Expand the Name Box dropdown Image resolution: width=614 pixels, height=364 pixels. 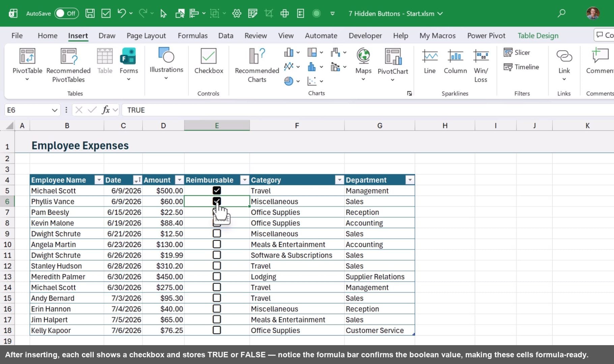point(54,110)
